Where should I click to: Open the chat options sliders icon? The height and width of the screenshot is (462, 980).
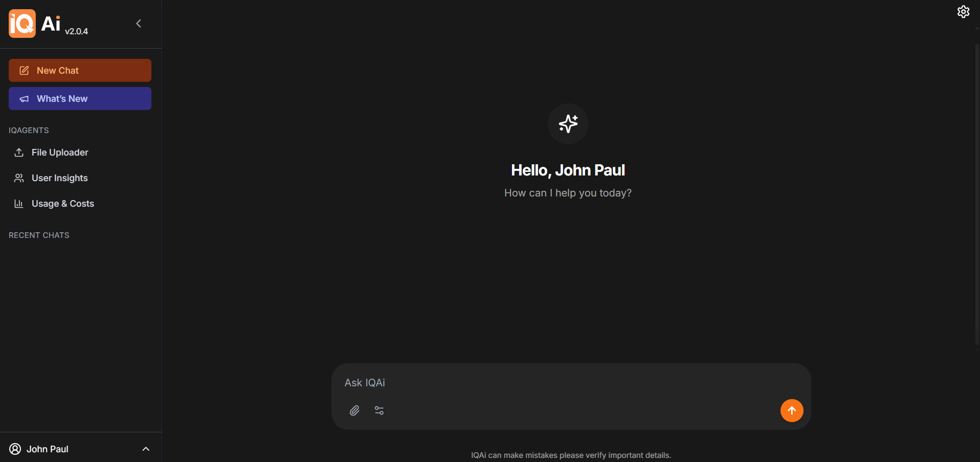pos(379,410)
